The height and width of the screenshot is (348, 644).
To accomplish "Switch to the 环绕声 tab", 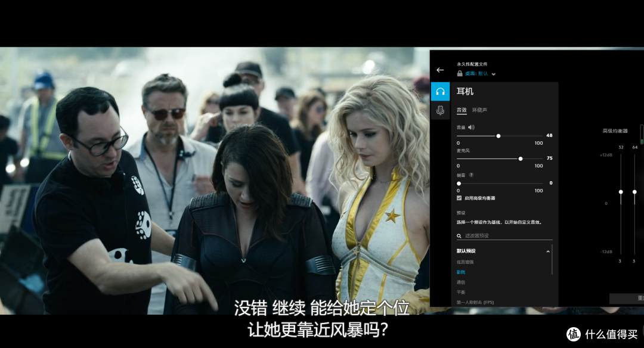I will click(479, 110).
